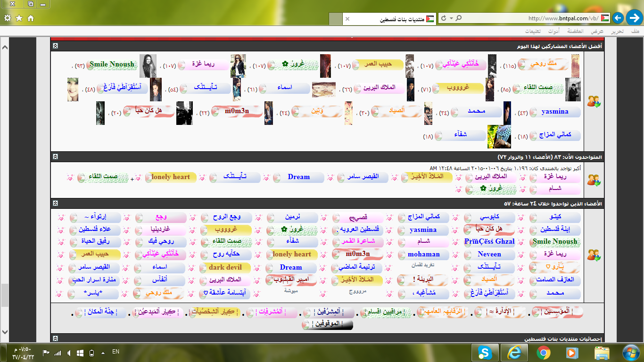The width and height of the screenshot is (644, 362).
Task: Click the members icon beside the 24-hour visitors list
Action: pyautogui.click(x=593, y=255)
